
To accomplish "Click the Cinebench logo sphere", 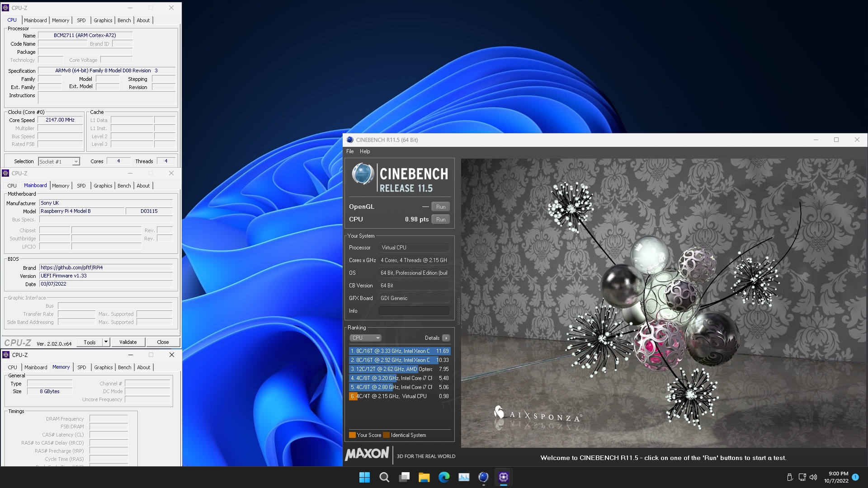I will (x=363, y=174).
